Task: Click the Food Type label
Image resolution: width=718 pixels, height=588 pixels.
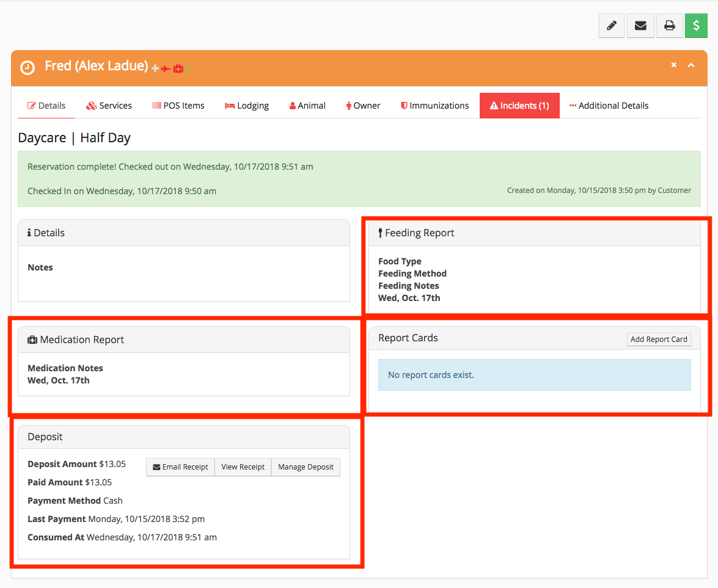Action: point(400,261)
